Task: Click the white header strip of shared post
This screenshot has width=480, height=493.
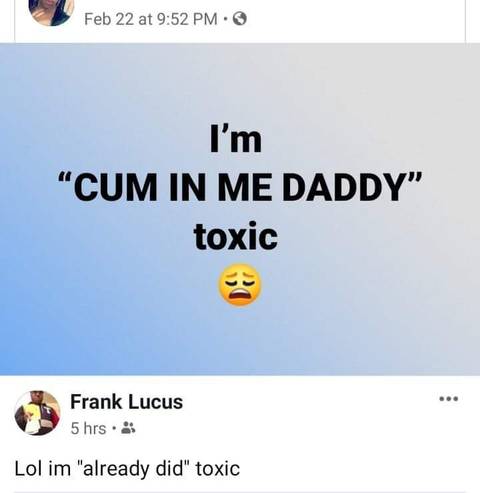Action: [x=240, y=21]
